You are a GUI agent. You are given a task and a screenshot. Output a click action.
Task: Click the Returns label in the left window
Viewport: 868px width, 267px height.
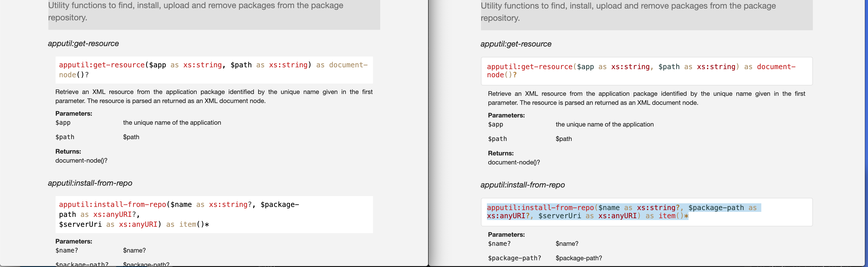[x=68, y=152]
